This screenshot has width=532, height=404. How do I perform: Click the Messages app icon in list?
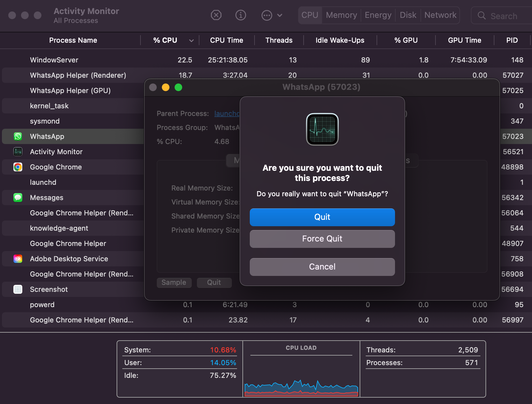(x=18, y=198)
